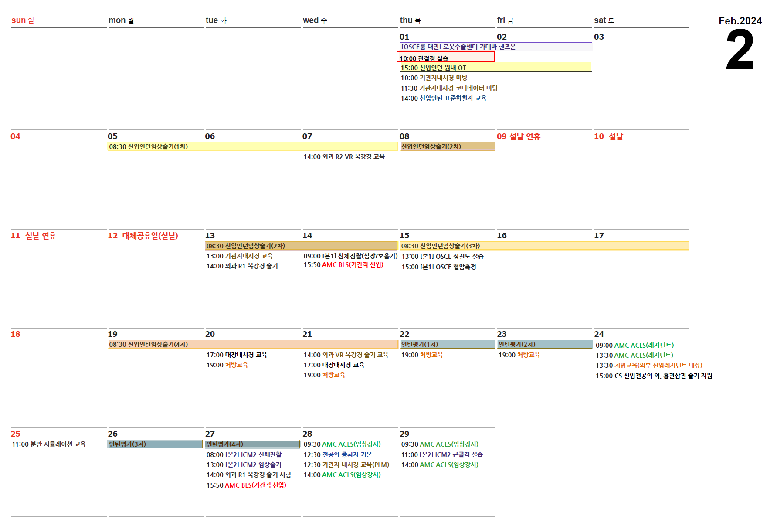Select 11:00 분만 시뮬레이션 교육 event
This screenshot has width=777, height=532.
tap(49, 444)
